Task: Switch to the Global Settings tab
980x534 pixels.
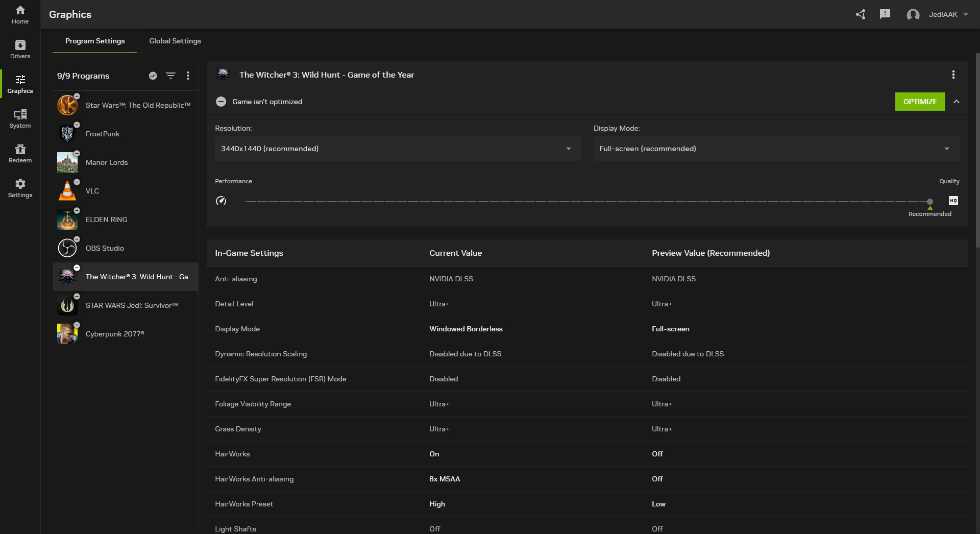Action: 175,41
